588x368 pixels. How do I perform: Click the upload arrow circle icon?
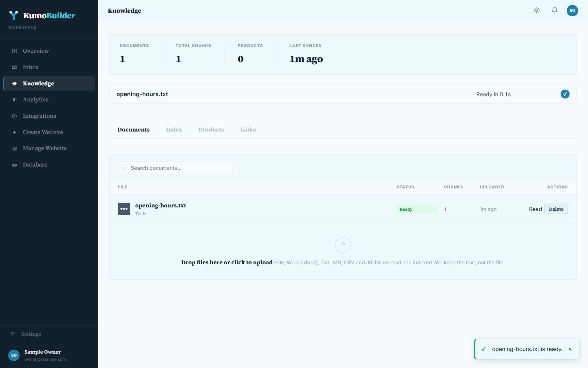click(x=343, y=245)
